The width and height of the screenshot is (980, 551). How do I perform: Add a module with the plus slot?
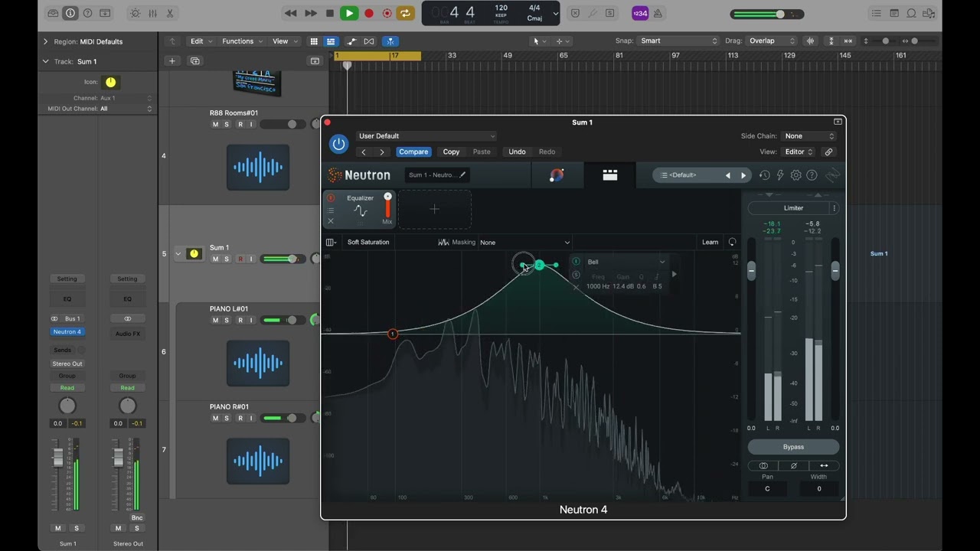pyautogui.click(x=434, y=209)
